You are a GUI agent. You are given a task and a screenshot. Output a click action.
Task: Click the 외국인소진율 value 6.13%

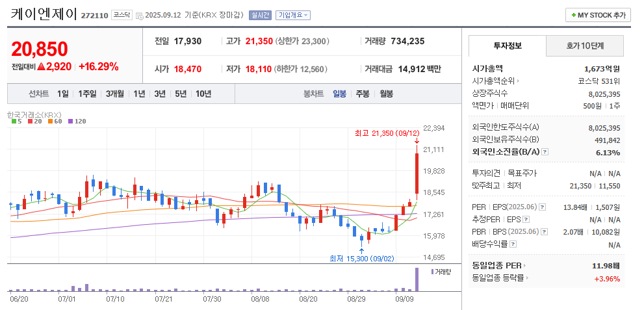tap(608, 153)
